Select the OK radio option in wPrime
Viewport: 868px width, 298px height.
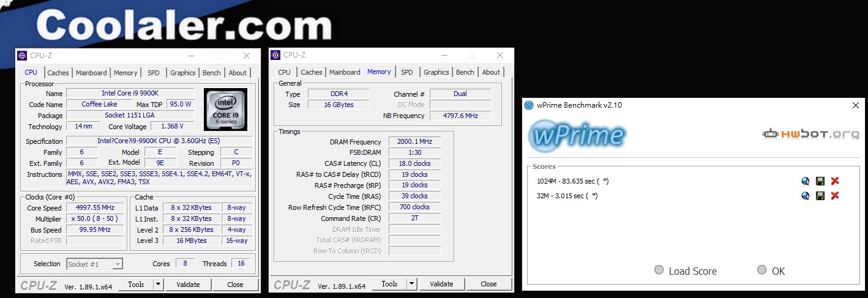click(x=761, y=270)
